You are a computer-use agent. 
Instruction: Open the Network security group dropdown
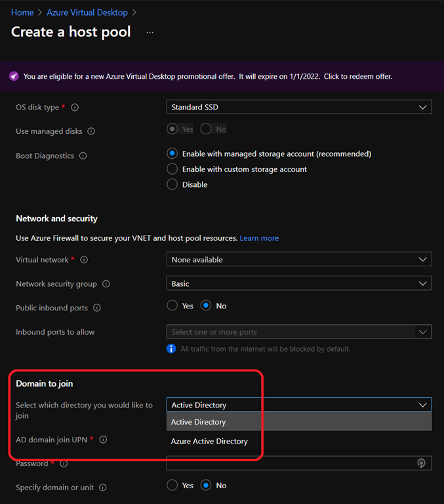click(299, 284)
